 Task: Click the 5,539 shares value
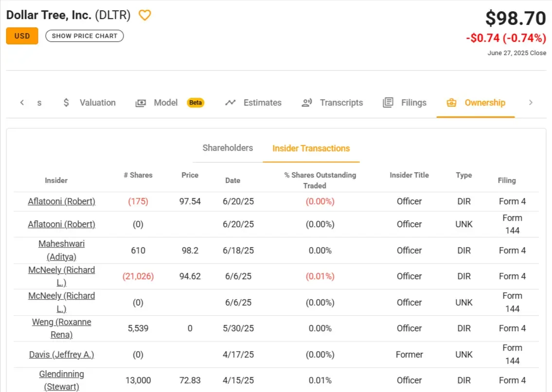(138, 328)
